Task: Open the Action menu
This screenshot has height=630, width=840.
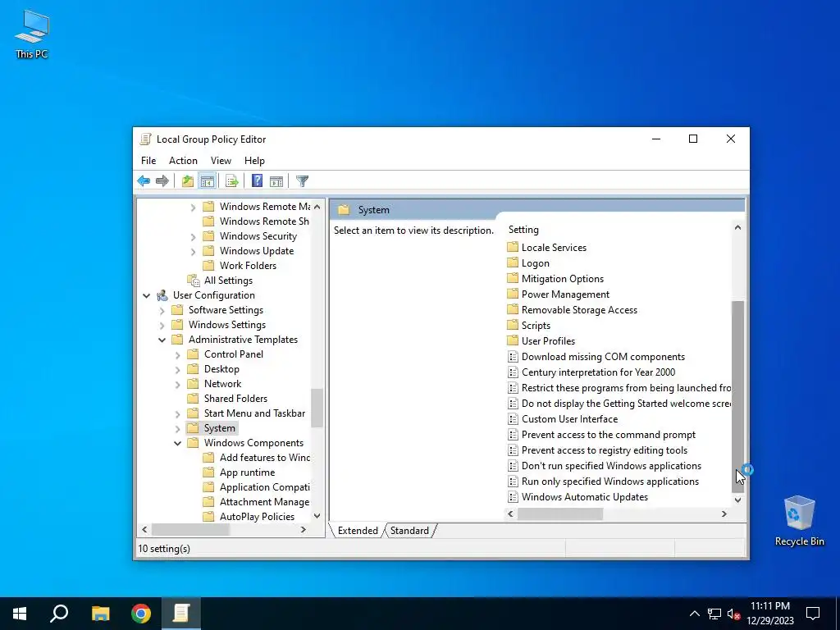Action: pyautogui.click(x=183, y=161)
